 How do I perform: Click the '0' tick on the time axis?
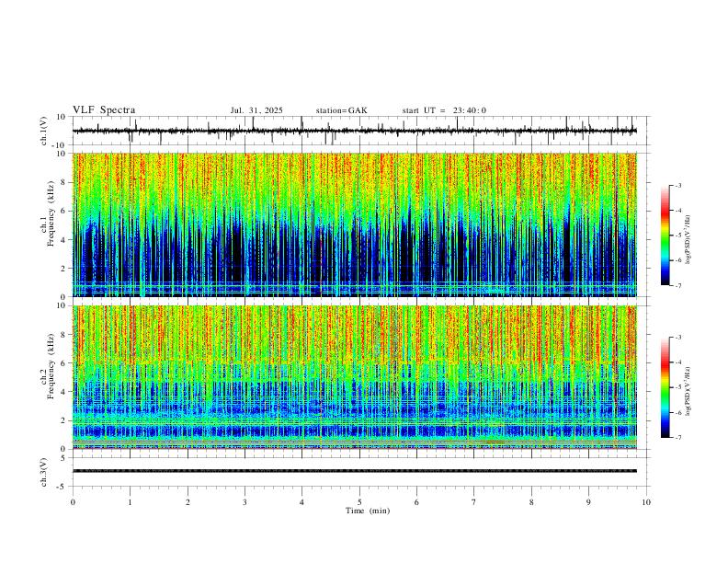[x=73, y=502]
